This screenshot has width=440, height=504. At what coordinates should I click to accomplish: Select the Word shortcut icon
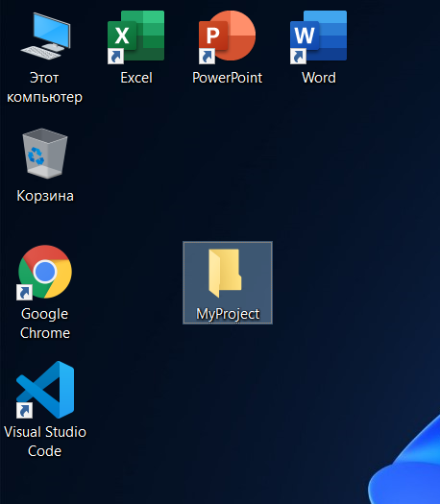point(318,36)
